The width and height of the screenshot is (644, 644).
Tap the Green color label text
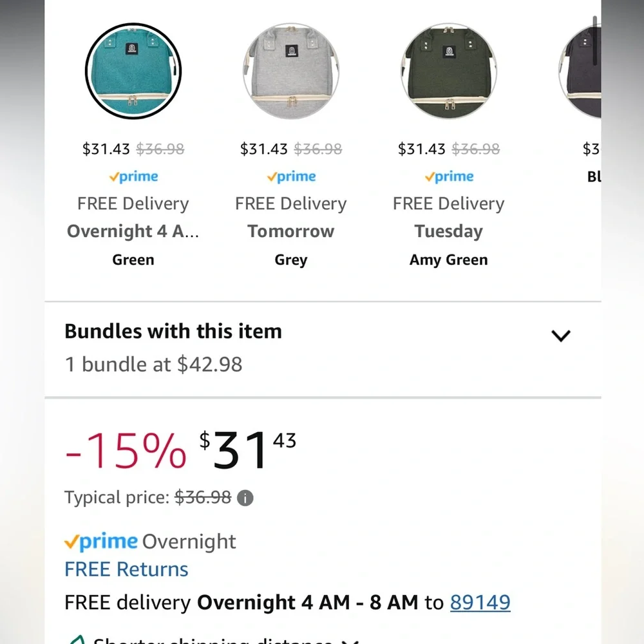[x=133, y=260]
